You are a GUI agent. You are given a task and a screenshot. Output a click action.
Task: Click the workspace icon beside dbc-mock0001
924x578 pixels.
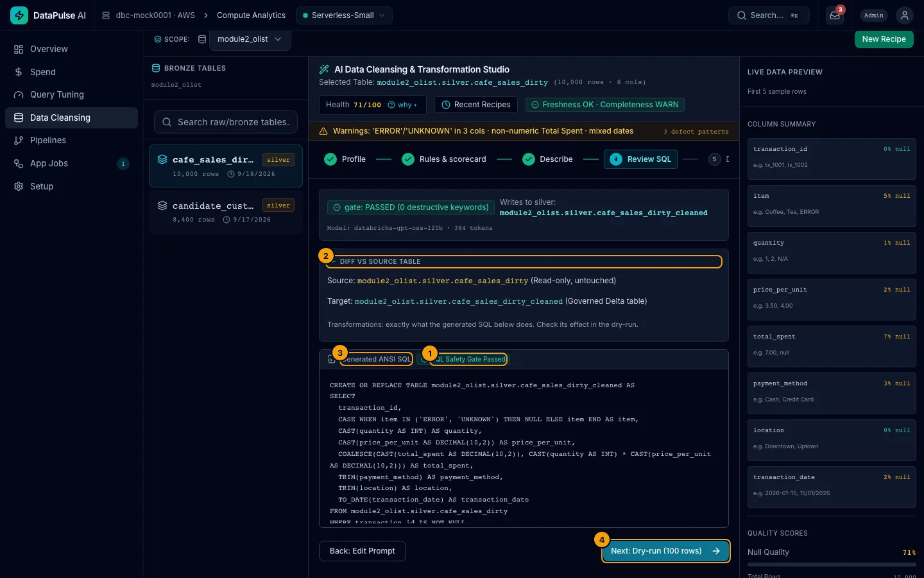pos(106,15)
